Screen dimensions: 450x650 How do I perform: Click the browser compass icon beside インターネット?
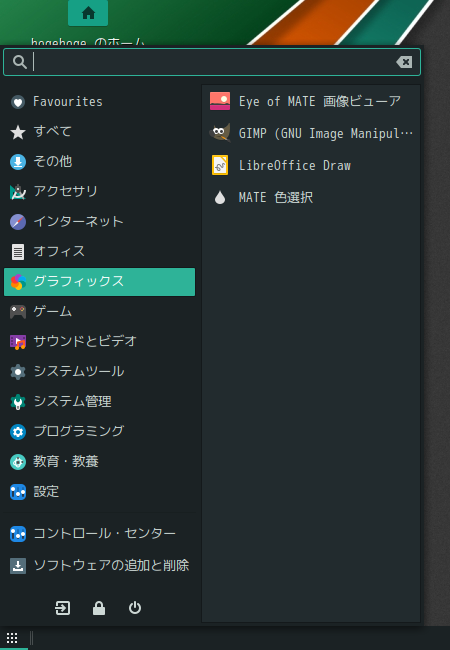coord(18,222)
